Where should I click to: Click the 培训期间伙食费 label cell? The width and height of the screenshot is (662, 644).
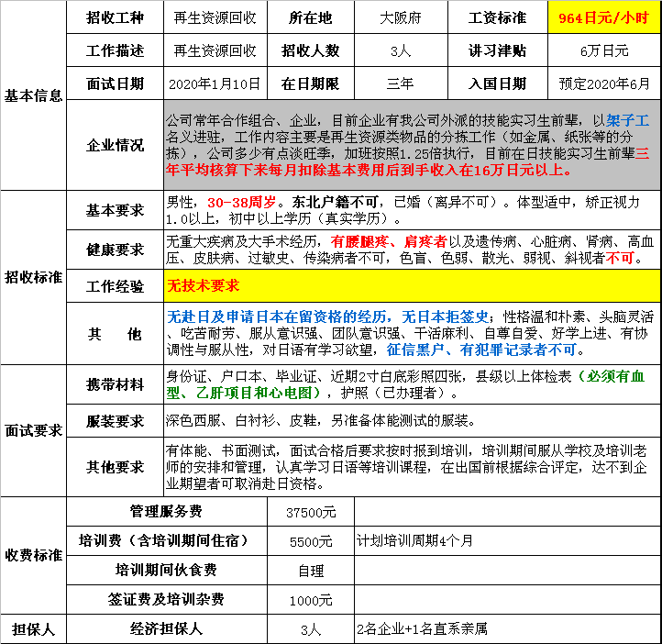(x=166, y=570)
